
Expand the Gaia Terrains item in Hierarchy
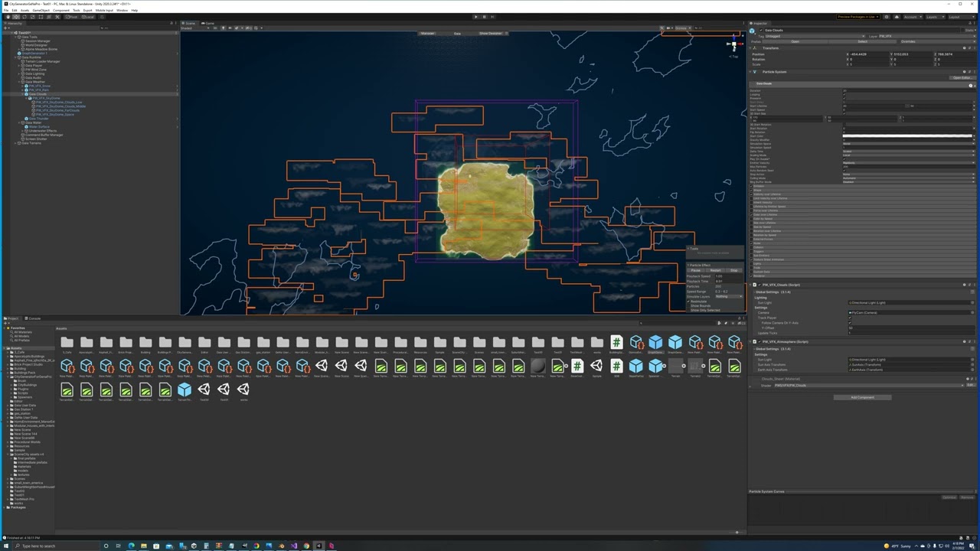[14, 143]
